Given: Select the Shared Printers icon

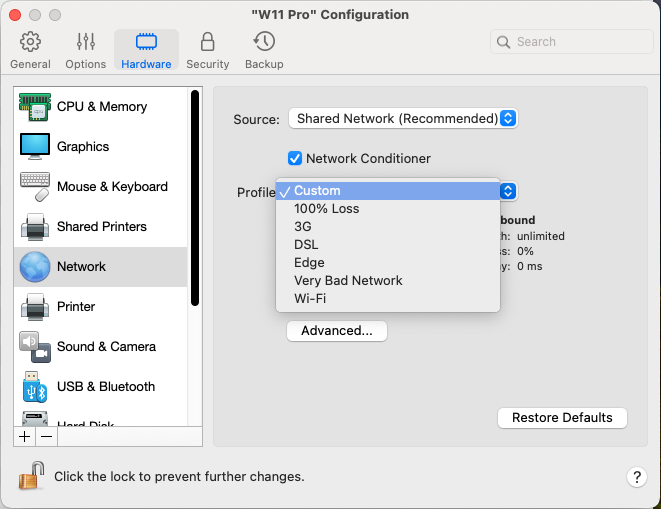Looking at the screenshot, I should click(35, 227).
